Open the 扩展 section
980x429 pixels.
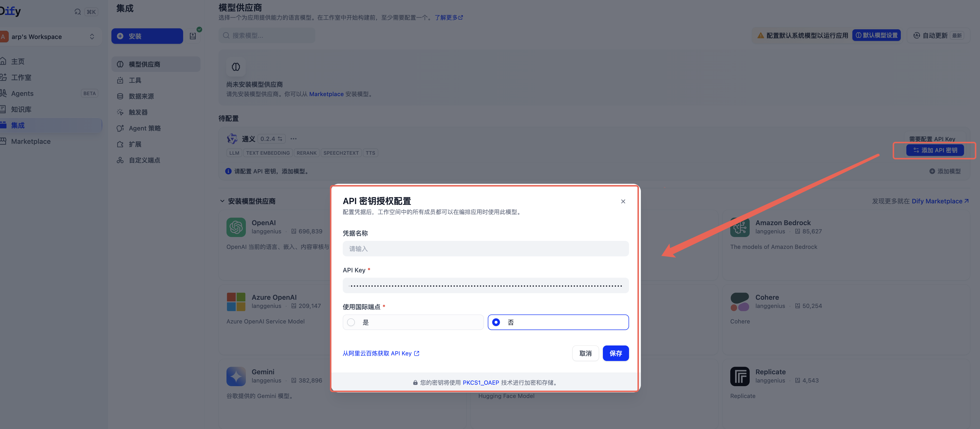click(x=156, y=144)
